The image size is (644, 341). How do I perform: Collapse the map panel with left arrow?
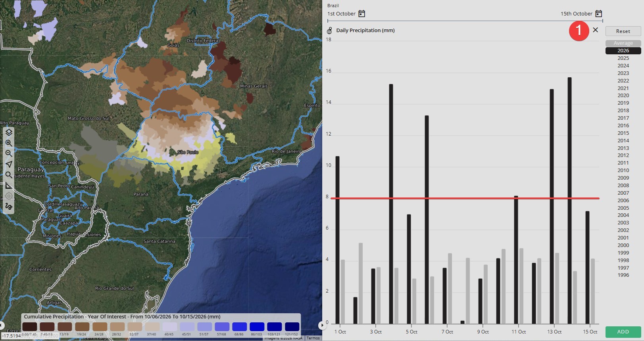coord(2,326)
